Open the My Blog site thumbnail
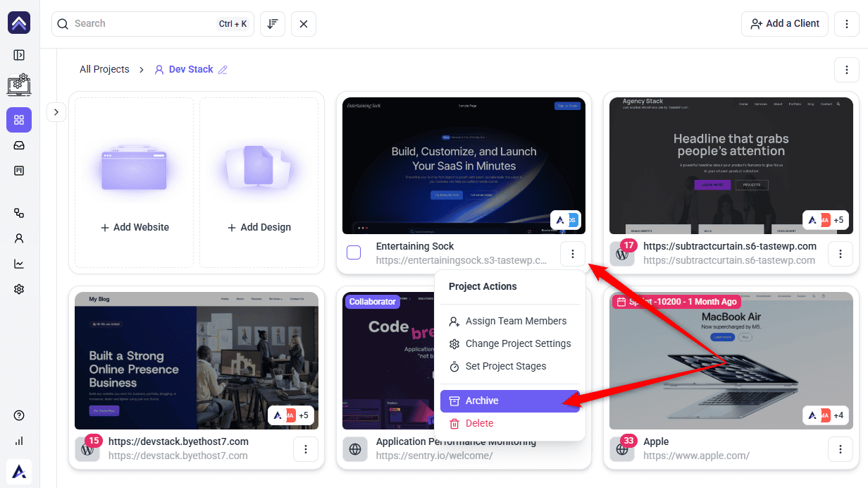Screen dimensions: 868x488 point(197,361)
